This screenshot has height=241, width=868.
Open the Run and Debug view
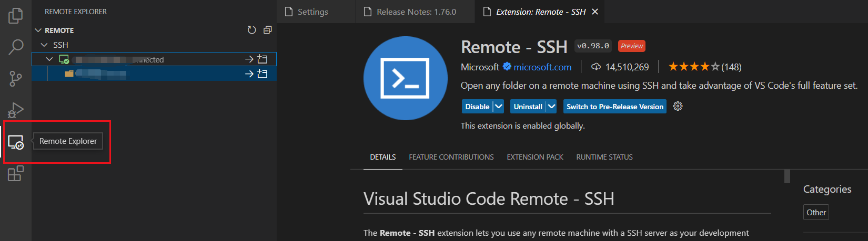[16, 110]
